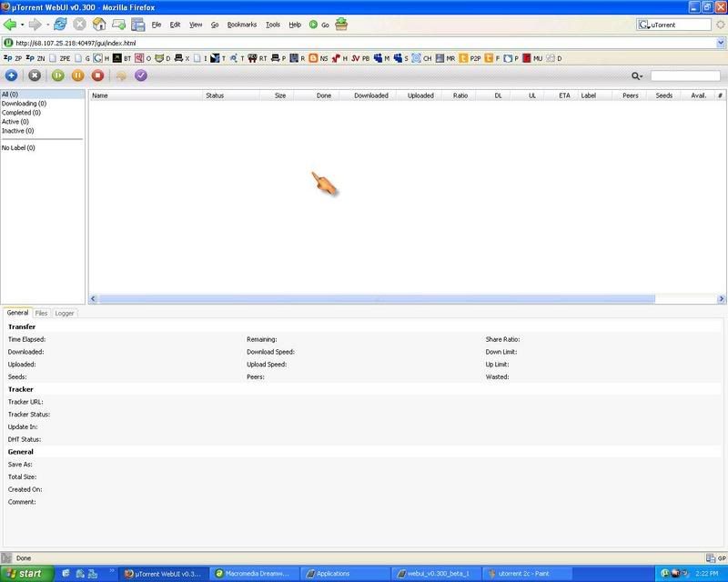This screenshot has height=582, width=728.
Task: Open the NS bookmark
Action: click(x=318, y=58)
